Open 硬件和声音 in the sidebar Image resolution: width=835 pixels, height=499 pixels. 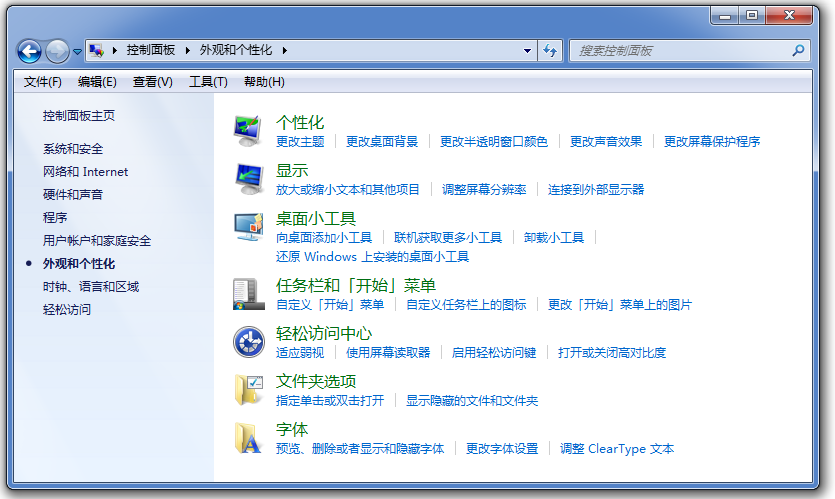tap(73, 194)
